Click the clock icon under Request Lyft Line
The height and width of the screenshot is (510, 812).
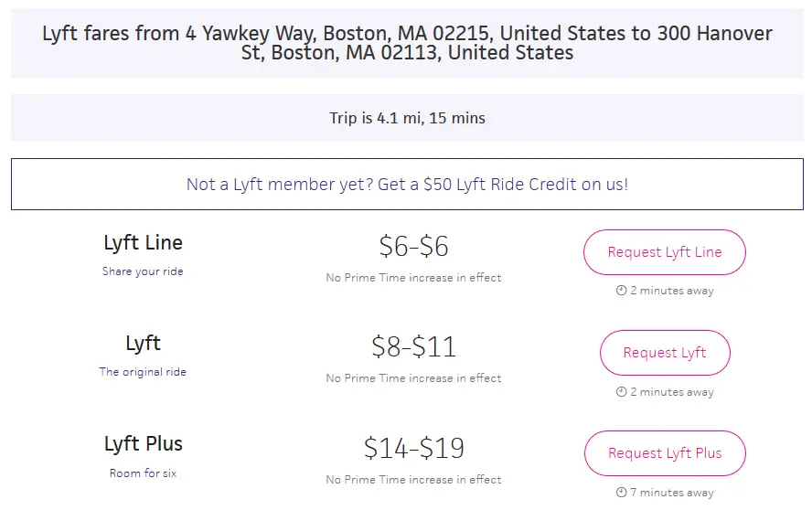pyautogui.click(x=621, y=291)
